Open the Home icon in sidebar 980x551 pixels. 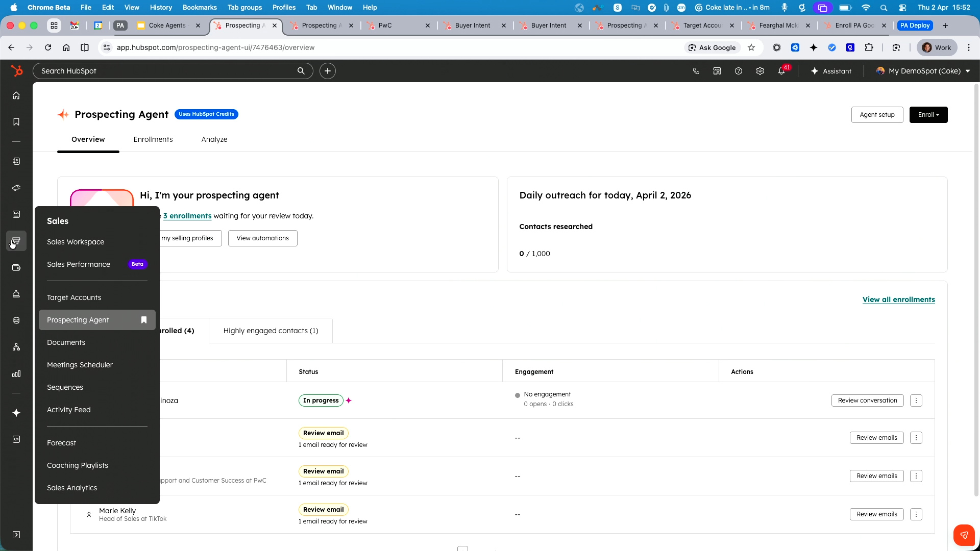tap(16, 95)
